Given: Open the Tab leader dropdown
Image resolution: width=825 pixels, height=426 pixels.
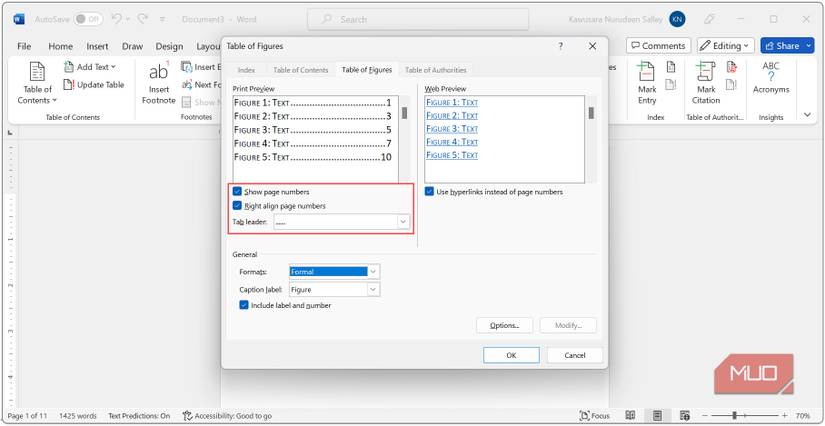Looking at the screenshot, I should pos(403,221).
